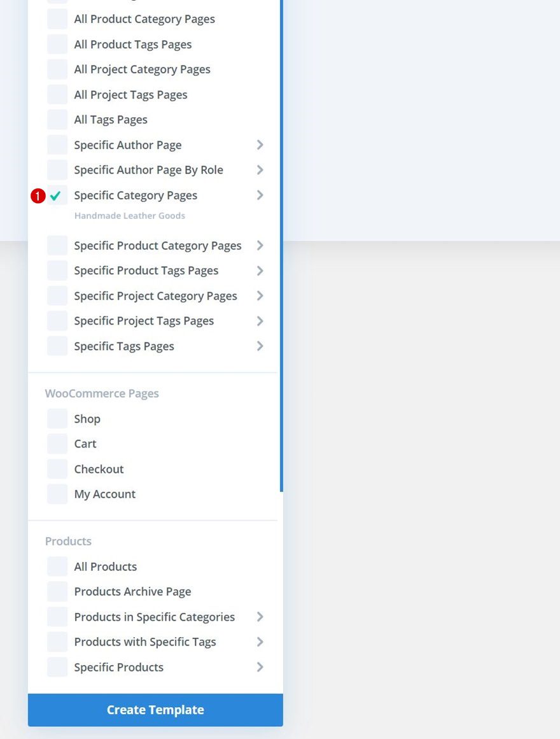Open the Specific Author Page By Role selector

[x=260, y=170]
